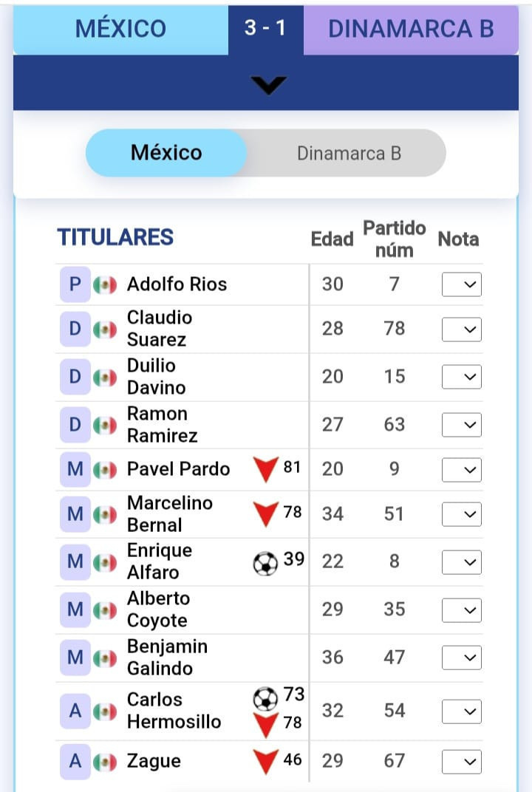This screenshot has height=792, width=532.
Task: Click the A position badge for Carlos Hermosillo
Action: [x=75, y=711]
